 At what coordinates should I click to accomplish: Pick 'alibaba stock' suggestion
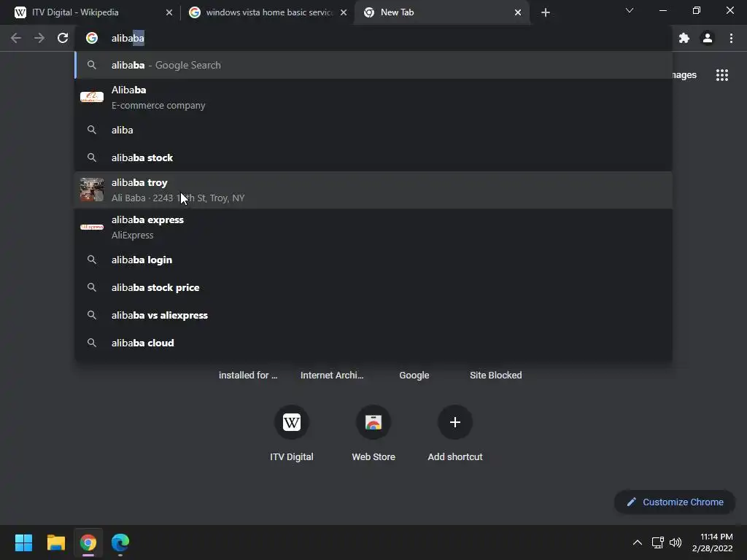[x=373, y=157]
